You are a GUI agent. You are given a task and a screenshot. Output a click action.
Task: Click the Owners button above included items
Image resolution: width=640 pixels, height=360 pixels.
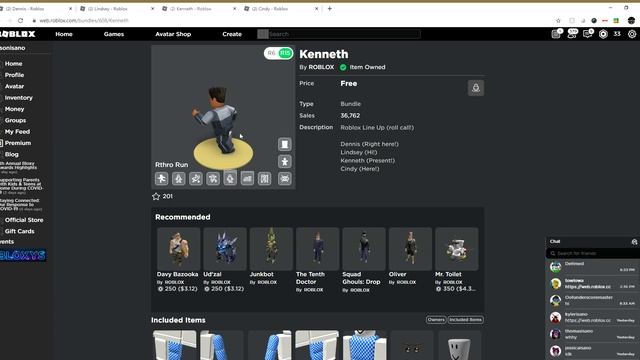click(436, 320)
